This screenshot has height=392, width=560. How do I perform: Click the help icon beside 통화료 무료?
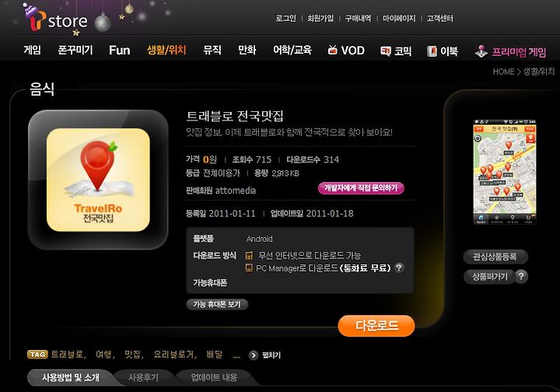coord(399,268)
